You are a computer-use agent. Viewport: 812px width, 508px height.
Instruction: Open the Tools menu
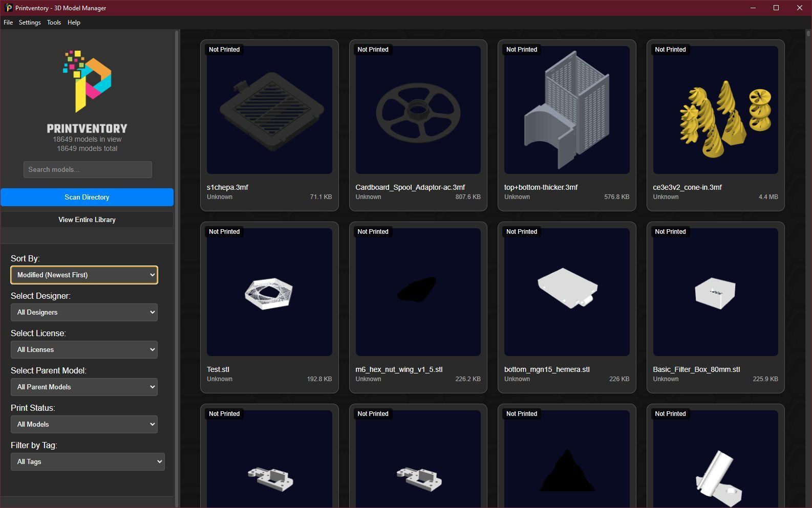pos(54,23)
